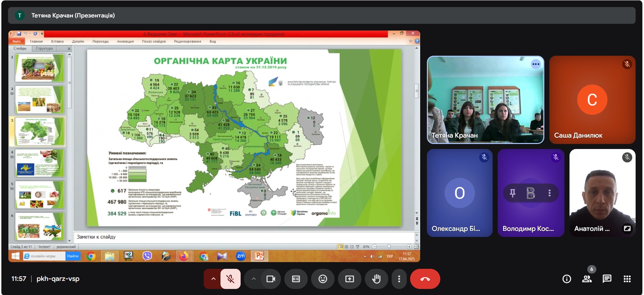Toggle the camera on or off

point(270,279)
